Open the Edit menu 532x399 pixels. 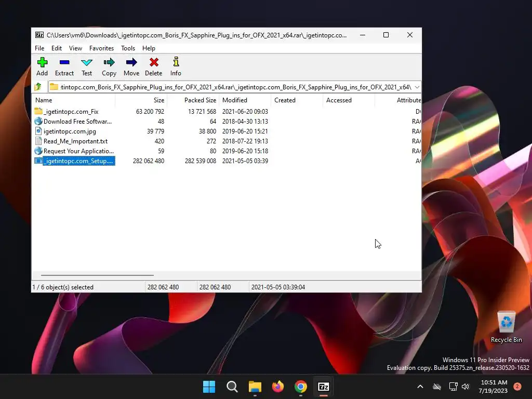pos(56,48)
